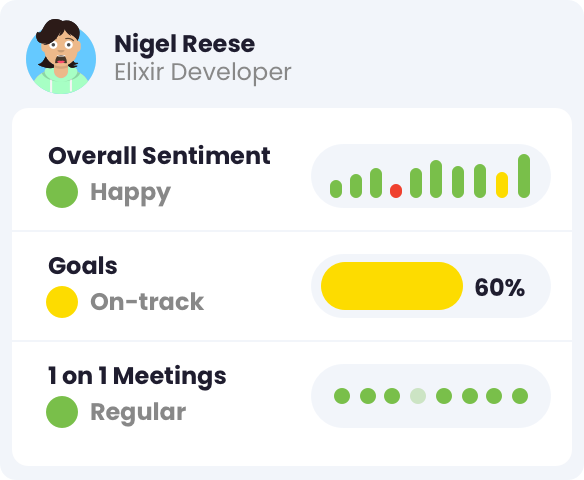584x480 pixels.
Task: Click the yellow goals progress bar
Action: coord(392,286)
